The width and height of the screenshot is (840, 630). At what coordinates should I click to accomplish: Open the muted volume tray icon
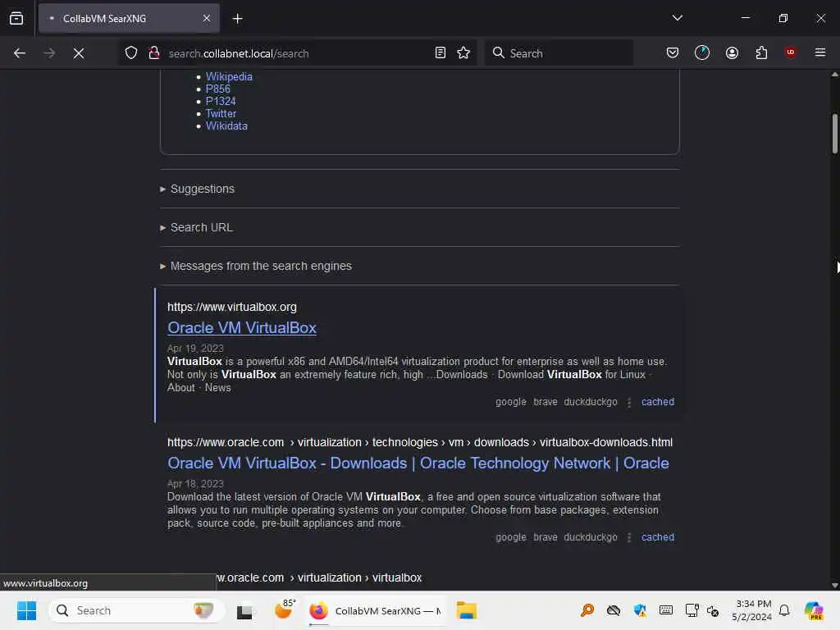(713, 610)
